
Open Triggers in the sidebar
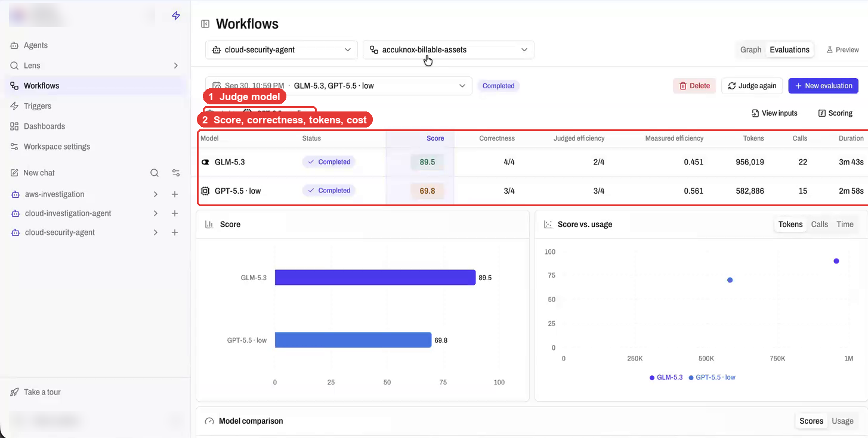(95, 106)
